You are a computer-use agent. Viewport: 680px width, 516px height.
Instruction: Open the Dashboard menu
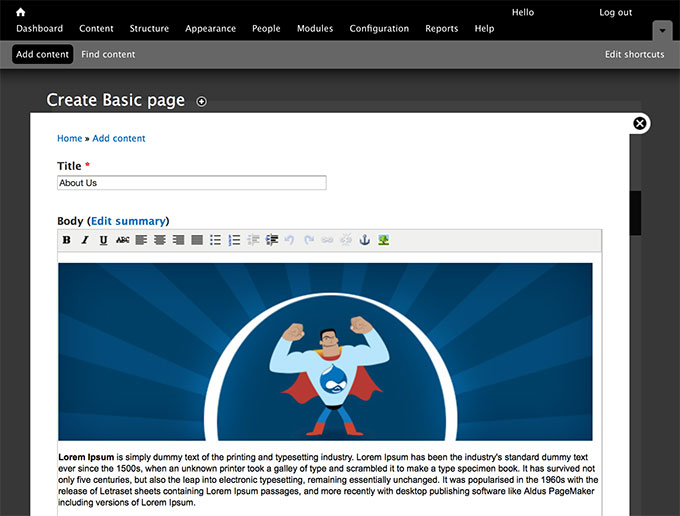39,29
